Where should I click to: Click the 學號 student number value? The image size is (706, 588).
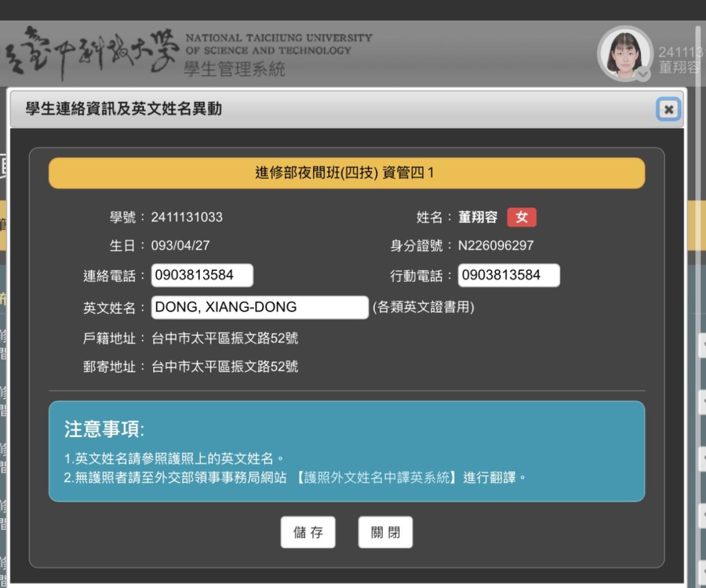(187, 217)
